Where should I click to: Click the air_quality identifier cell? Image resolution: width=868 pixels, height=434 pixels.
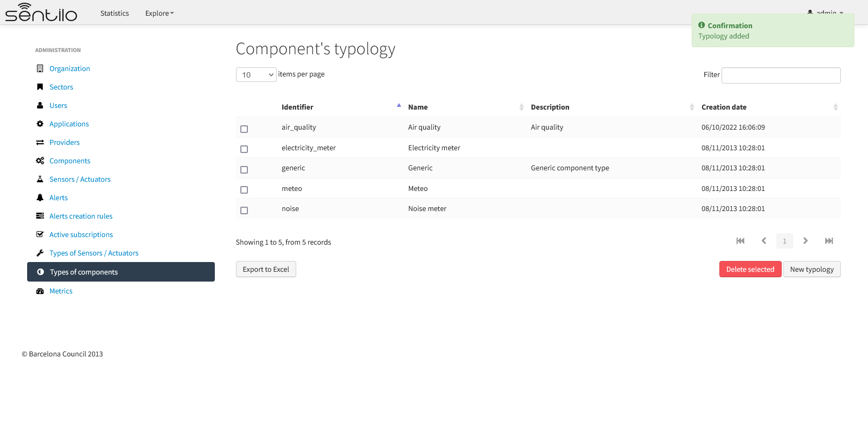299,127
